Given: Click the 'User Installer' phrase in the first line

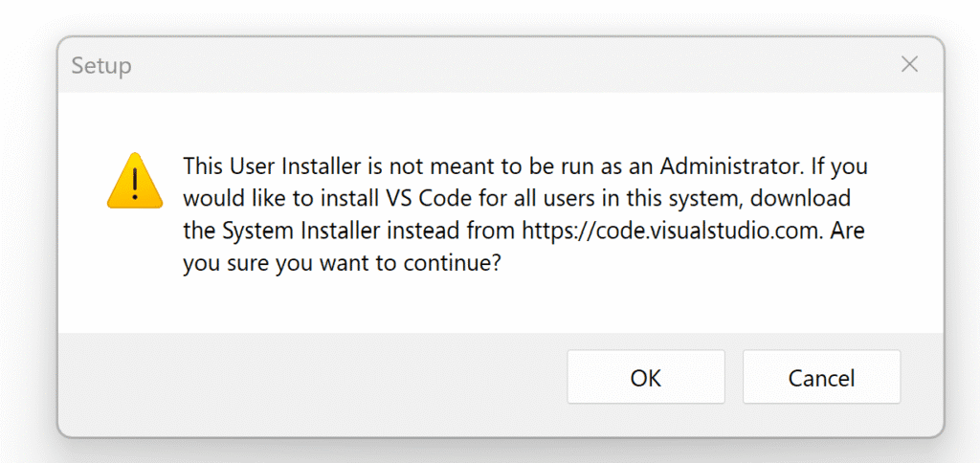Looking at the screenshot, I should coord(297,166).
